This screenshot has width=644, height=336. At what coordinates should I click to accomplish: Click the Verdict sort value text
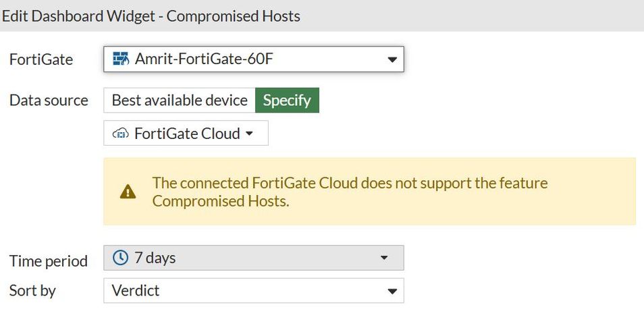pos(136,291)
